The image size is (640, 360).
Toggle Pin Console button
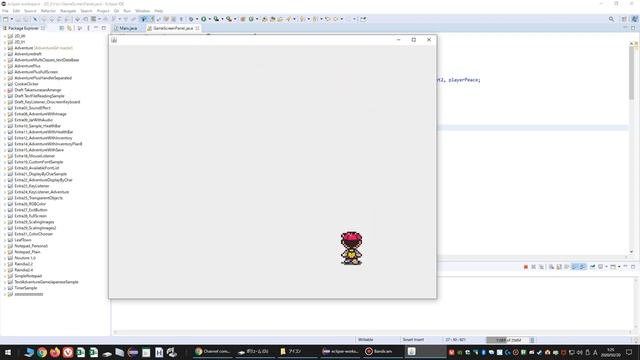(593, 267)
